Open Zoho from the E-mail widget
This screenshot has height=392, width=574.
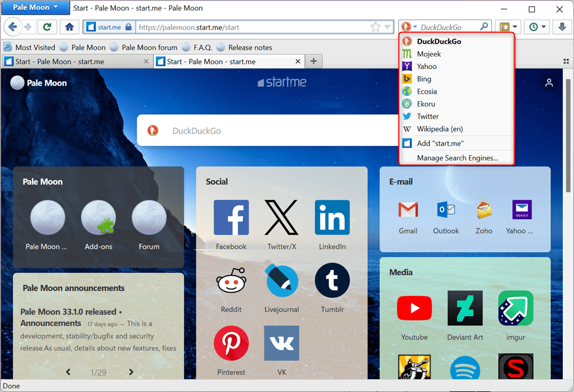484,217
